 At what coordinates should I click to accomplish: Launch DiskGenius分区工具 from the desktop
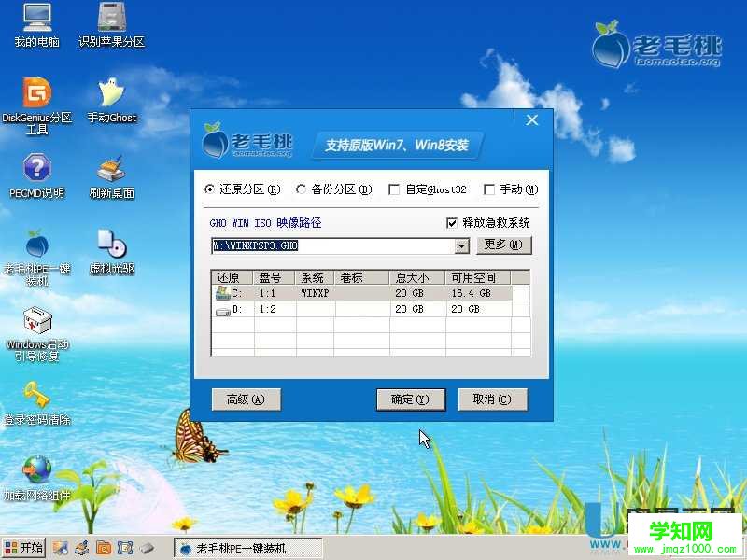37,105
